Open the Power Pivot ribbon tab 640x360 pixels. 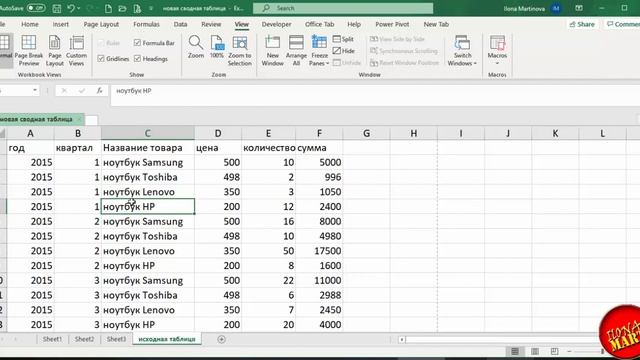coord(392,24)
